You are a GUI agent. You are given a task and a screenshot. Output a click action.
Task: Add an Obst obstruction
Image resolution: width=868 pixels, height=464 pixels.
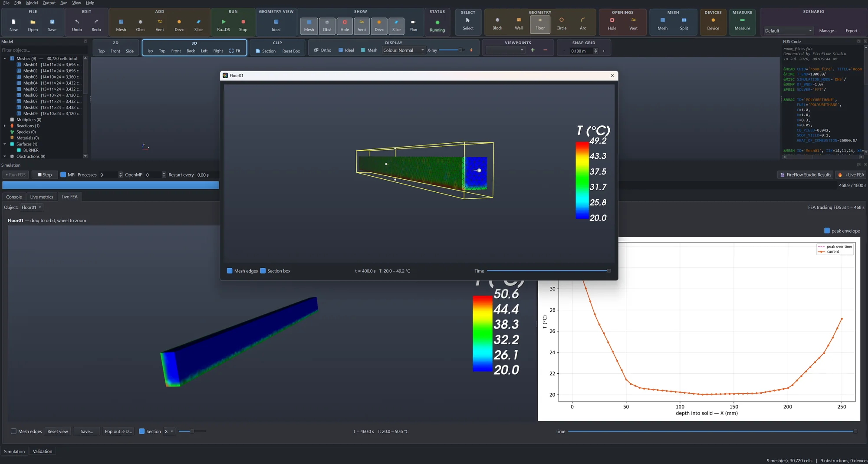tap(140, 25)
